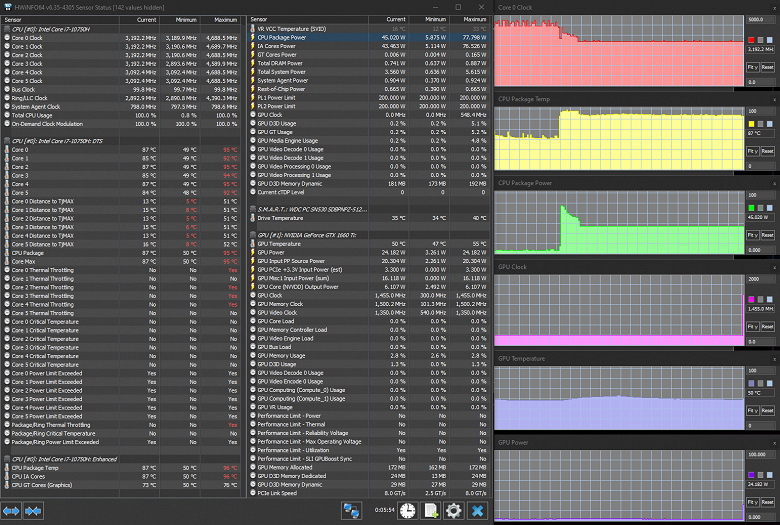Open the remote network monitoring icon
The width and height of the screenshot is (780, 525).
[x=351, y=511]
